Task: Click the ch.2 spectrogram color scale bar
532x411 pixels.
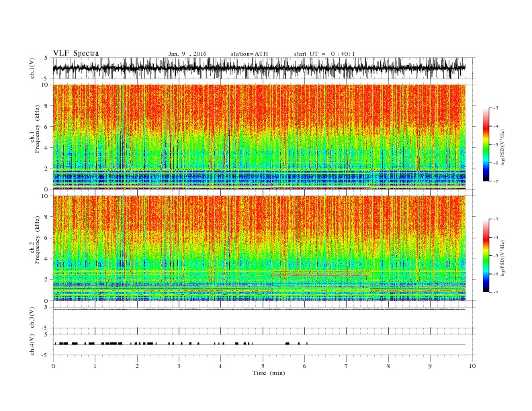Action: click(486, 255)
